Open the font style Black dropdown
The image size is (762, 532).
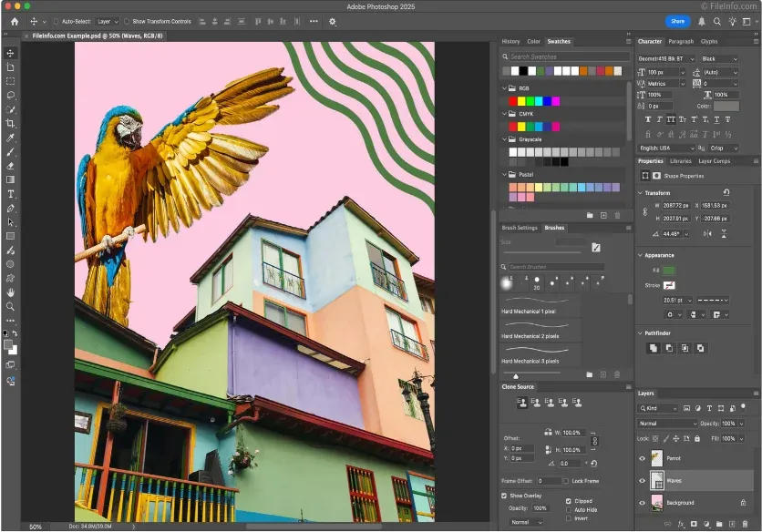coord(720,59)
